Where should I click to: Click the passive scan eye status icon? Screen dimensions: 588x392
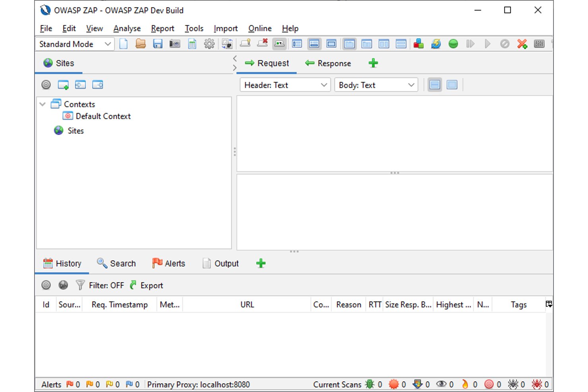[441, 384]
